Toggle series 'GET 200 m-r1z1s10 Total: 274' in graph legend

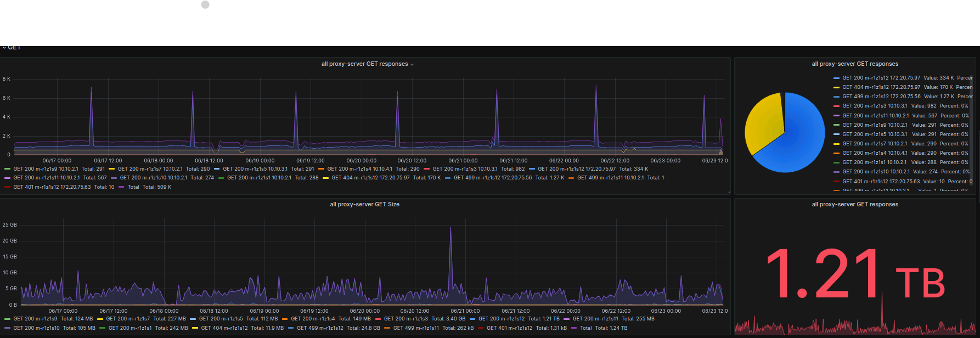[162, 178]
